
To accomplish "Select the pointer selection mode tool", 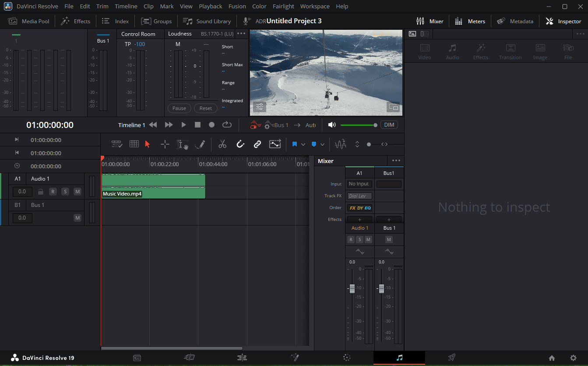I will [148, 144].
